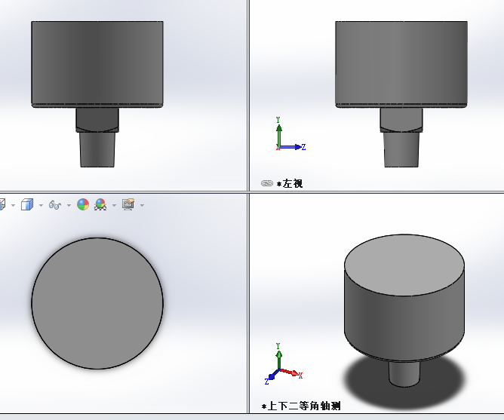Click the View Settings monitor icon

(128, 204)
